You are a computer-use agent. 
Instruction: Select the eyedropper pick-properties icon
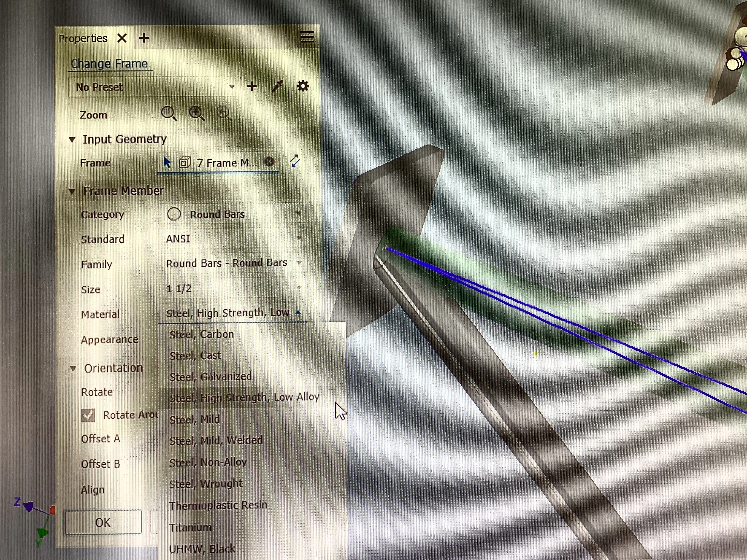(x=278, y=86)
